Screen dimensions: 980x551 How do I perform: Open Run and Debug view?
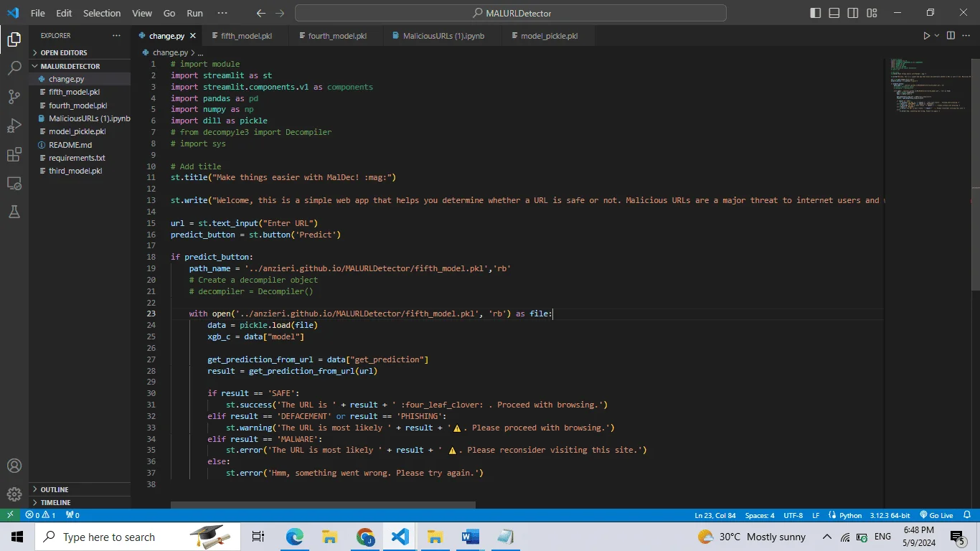tap(14, 126)
